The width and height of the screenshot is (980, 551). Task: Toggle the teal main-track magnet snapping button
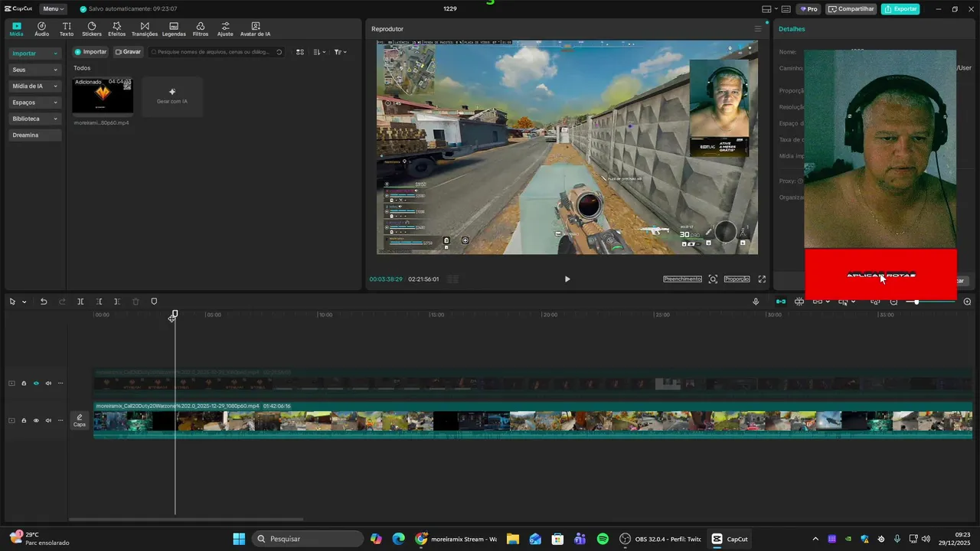(781, 302)
